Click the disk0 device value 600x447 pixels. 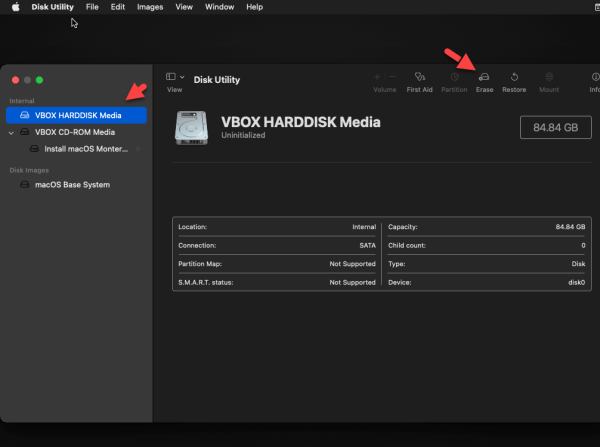click(576, 282)
